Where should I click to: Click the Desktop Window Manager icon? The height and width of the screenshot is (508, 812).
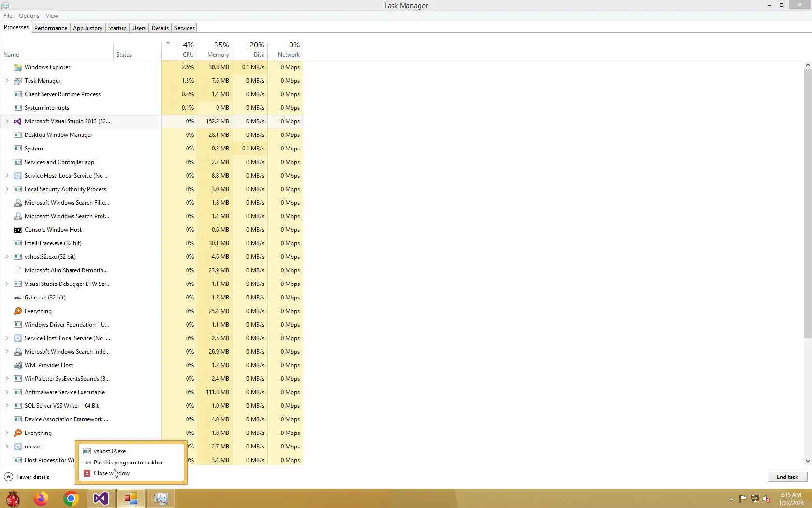tap(18, 135)
